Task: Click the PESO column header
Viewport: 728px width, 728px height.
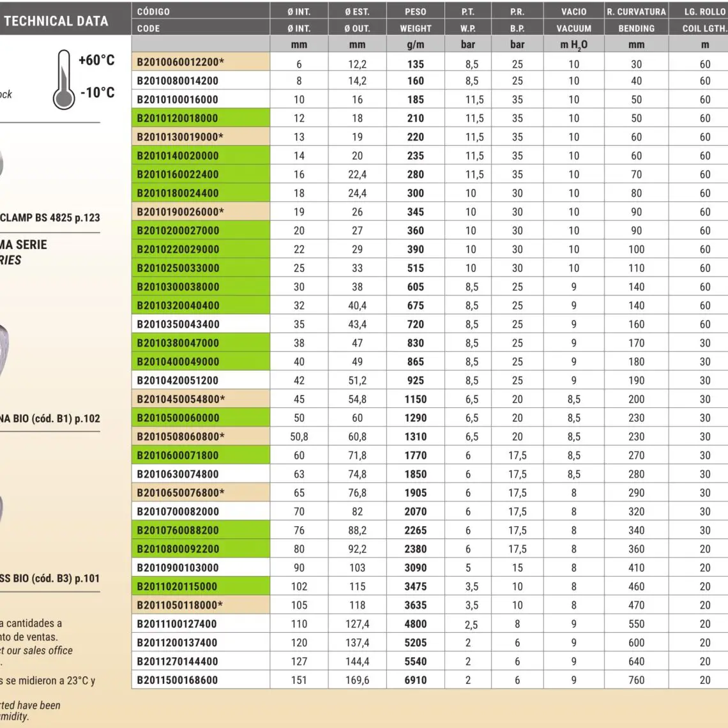Action: [415, 11]
